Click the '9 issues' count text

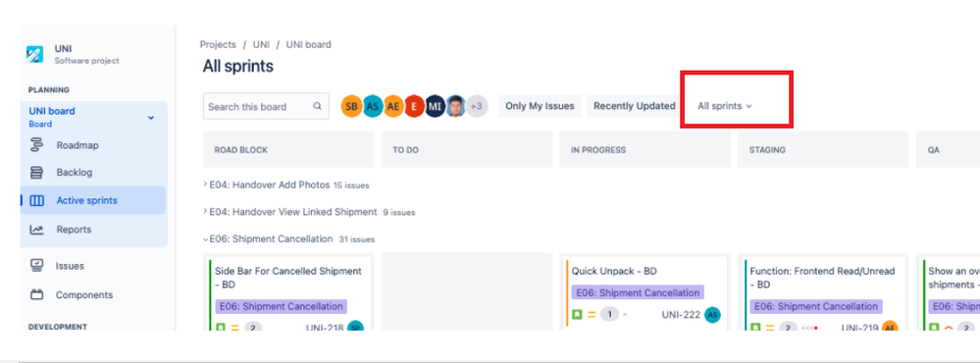click(398, 213)
